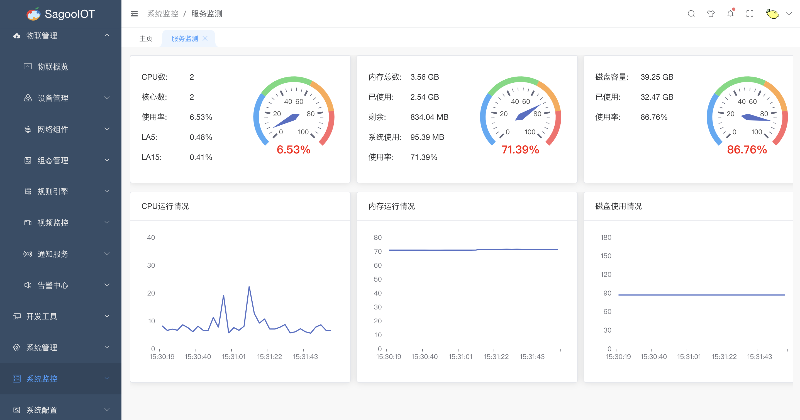Expand the 网络组件 chevron

[107, 129]
